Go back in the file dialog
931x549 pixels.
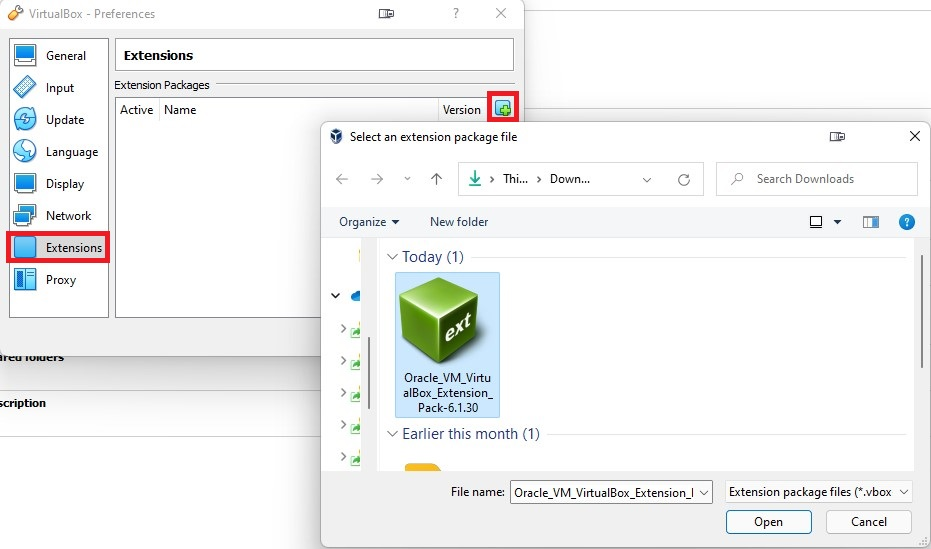pyautogui.click(x=342, y=179)
